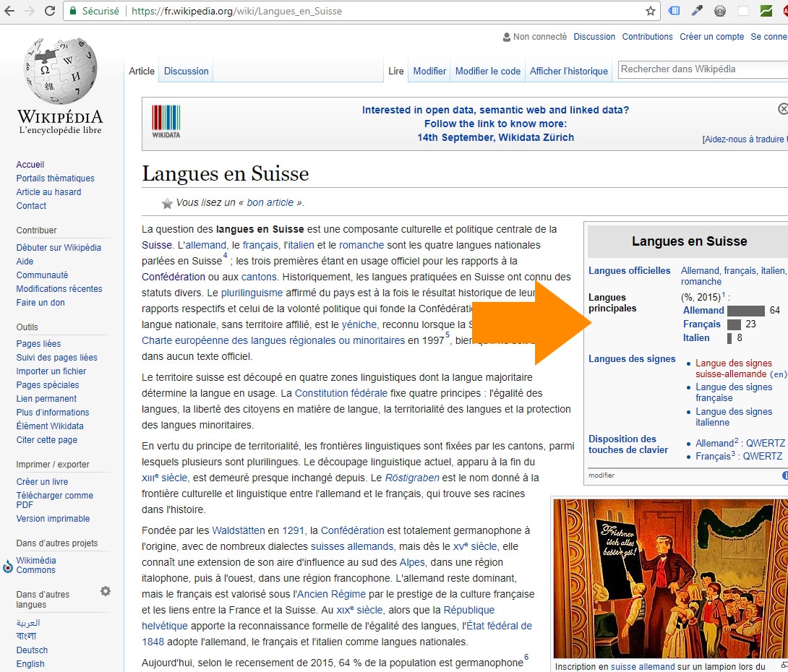Image resolution: width=788 pixels, height=672 pixels.
Task: Dismiss the Wikidata banner with X icon
Action: tap(782, 108)
